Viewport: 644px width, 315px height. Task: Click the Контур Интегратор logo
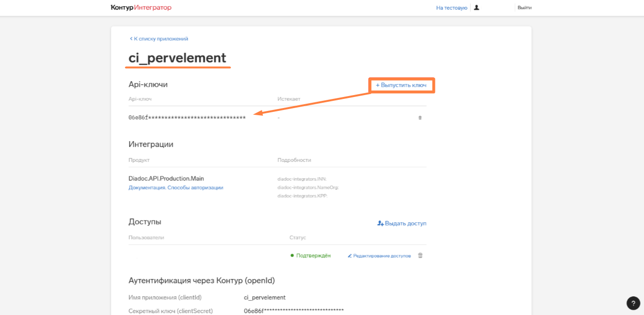click(141, 8)
